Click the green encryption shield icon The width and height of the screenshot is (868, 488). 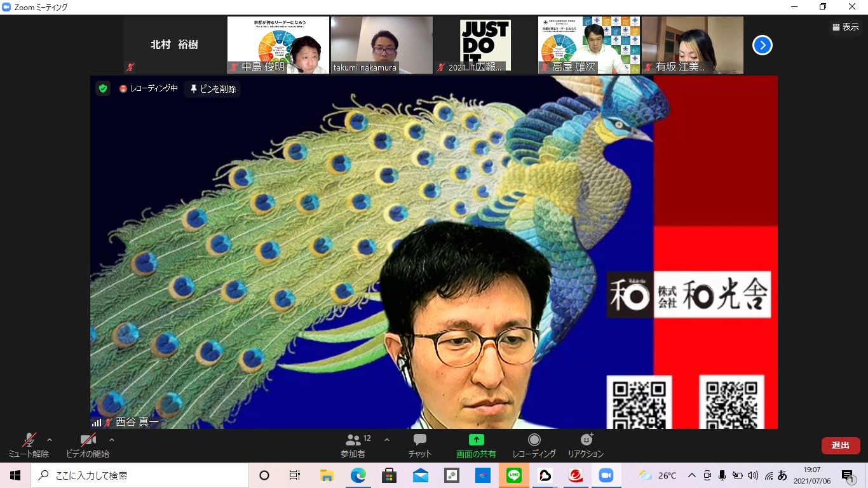pyautogui.click(x=103, y=89)
